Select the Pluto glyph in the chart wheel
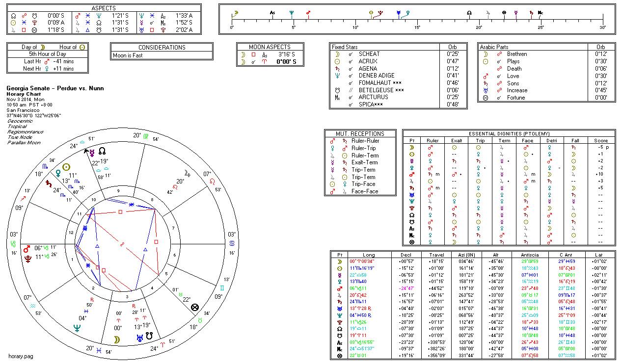Screen dimensions: 622x364 (x=27, y=258)
